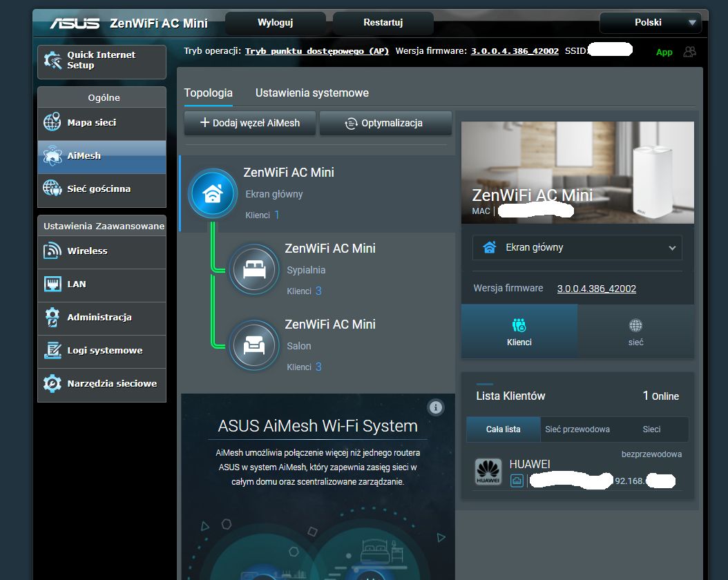
Task: Click the Restartuj button
Action: (383, 23)
